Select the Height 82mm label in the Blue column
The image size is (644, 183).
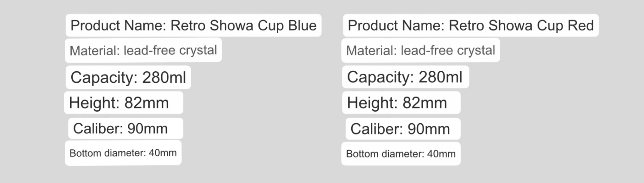(124, 103)
